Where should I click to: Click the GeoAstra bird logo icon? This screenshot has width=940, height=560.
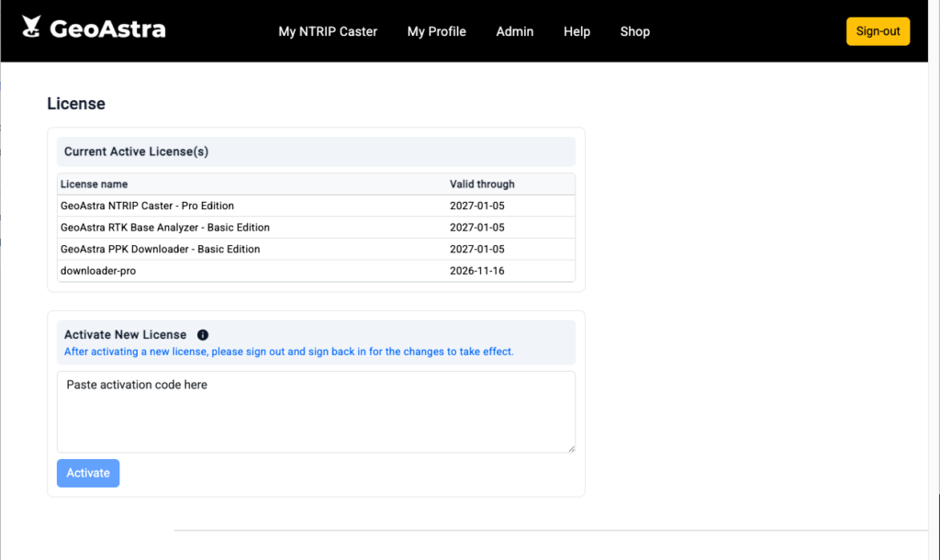coord(31,28)
